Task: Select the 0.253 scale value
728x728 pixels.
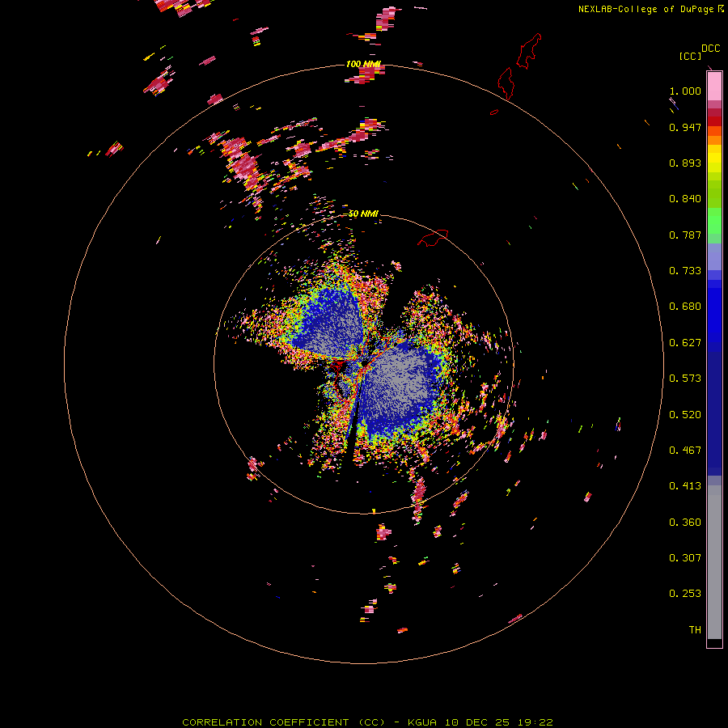Action: click(685, 594)
